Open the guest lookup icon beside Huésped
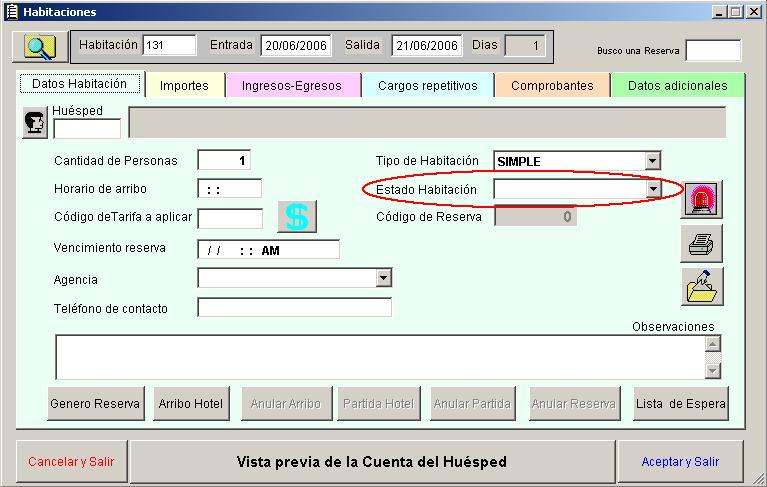The image size is (767, 487). click(x=35, y=123)
